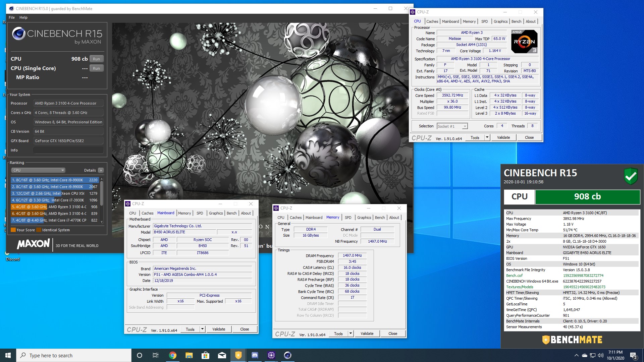Switch to Cinebench taskbar icon
Image resolution: width=644 pixels, height=362 pixels.
[287, 355]
